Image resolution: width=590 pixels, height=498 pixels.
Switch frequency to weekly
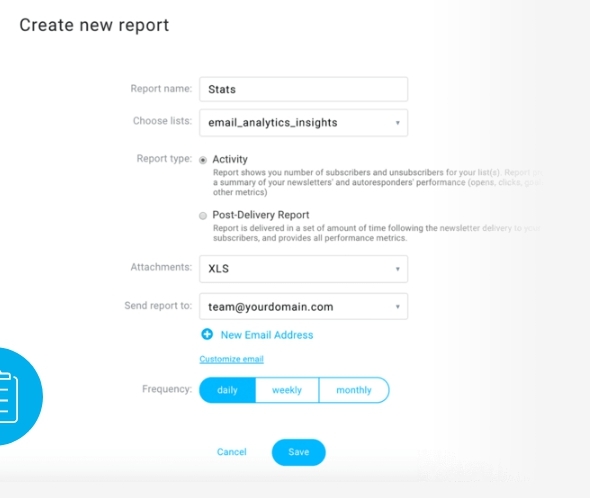(x=287, y=390)
